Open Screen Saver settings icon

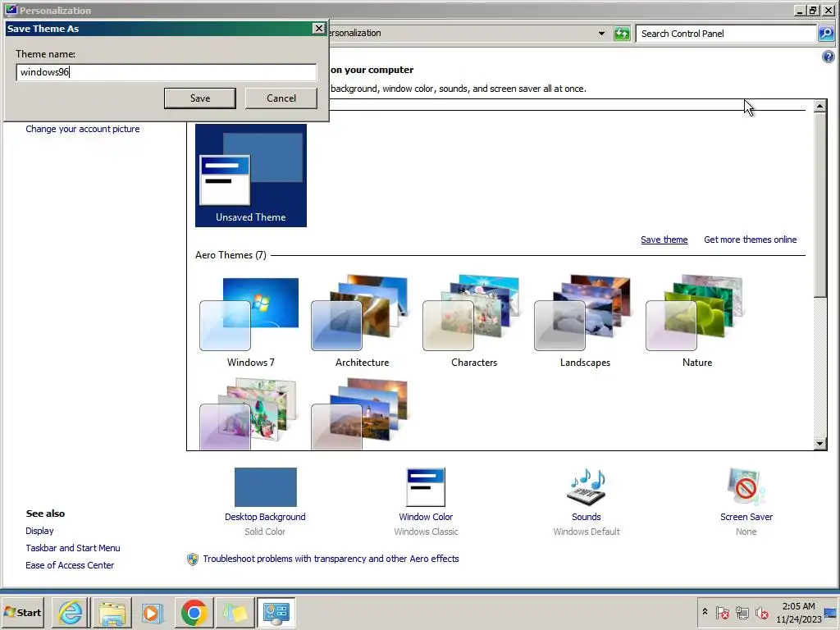746,487
